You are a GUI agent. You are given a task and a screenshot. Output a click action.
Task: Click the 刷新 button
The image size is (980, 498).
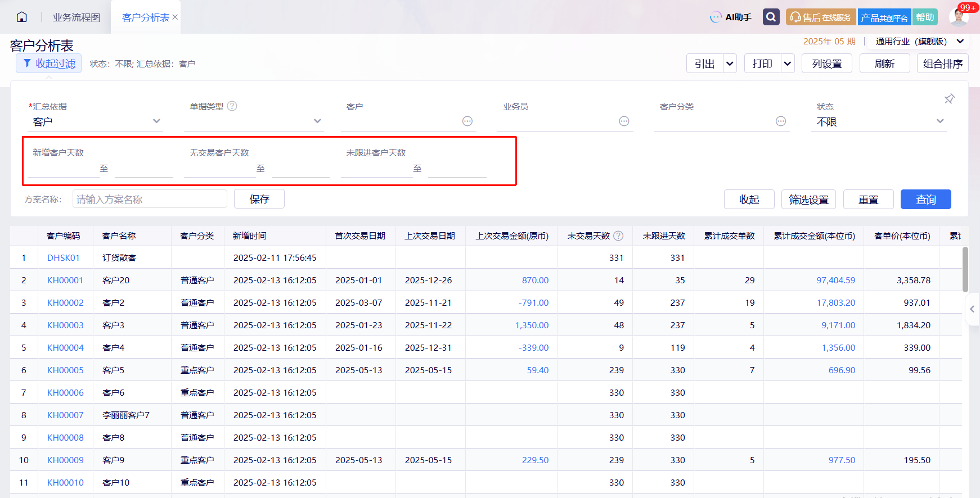[x=884, y=64]
